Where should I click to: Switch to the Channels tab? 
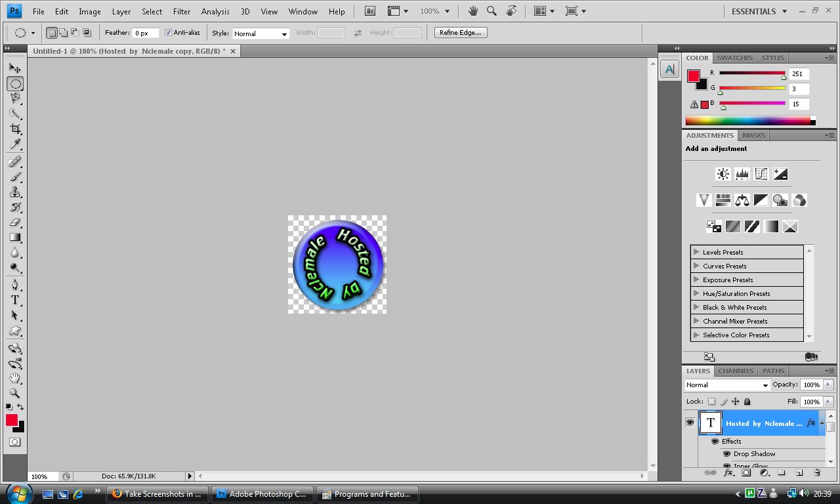[x=736, y=371]
